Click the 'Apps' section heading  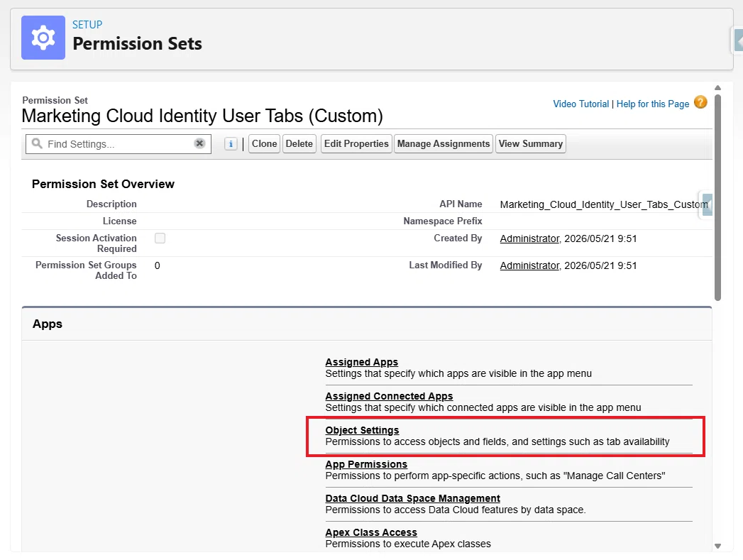click(x=48, y=324)
